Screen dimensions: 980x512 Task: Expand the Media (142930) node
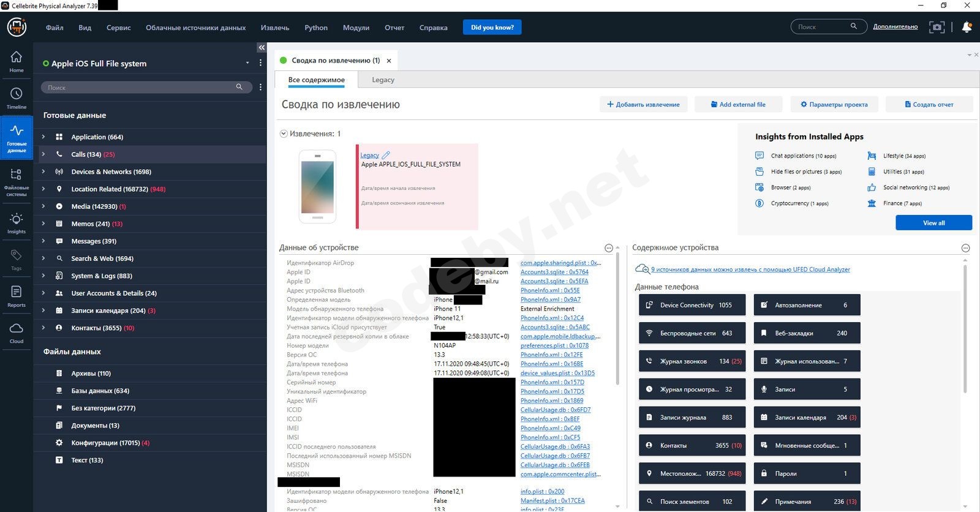pyautogui.click(x=43, y=206)
